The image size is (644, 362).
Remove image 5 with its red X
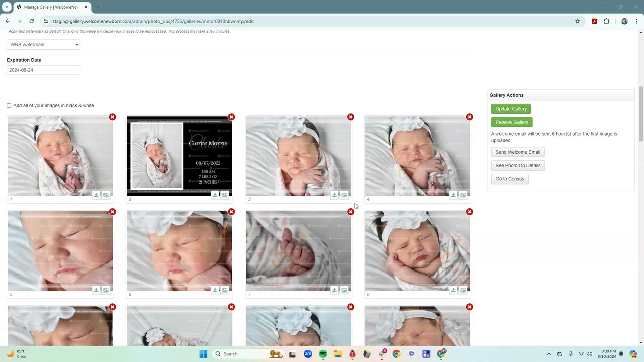tap(112, 212)
